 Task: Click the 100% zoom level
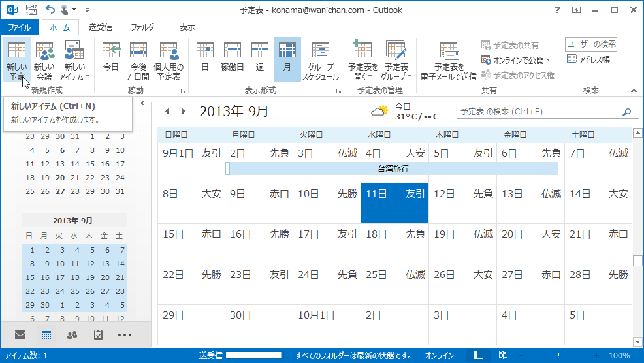(619, 356)
